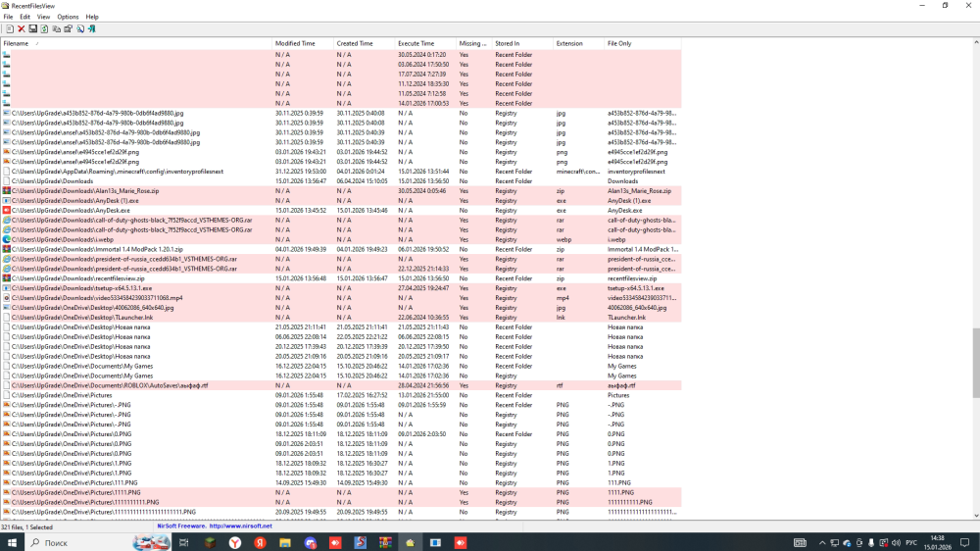Open Task View from the taskbar
This screenshot has width=980, height=551.
(x=184, y=542)
